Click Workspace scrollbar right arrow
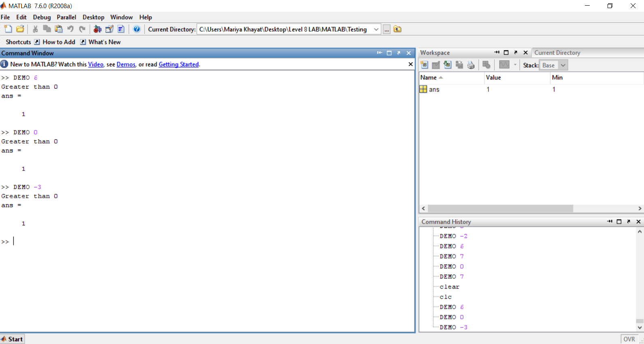Image resolution: width=644 pixels, height=344 pixels. point(640,208)
